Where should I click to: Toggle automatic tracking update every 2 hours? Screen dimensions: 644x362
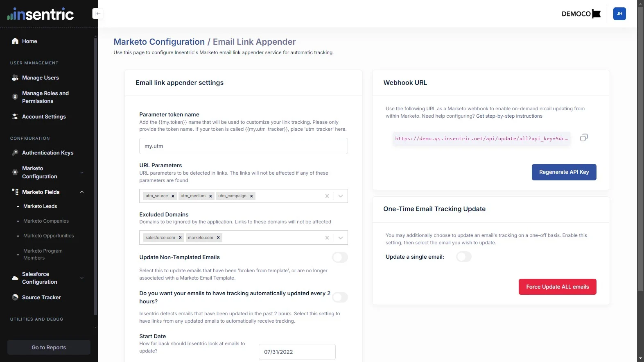pos(340,297)
